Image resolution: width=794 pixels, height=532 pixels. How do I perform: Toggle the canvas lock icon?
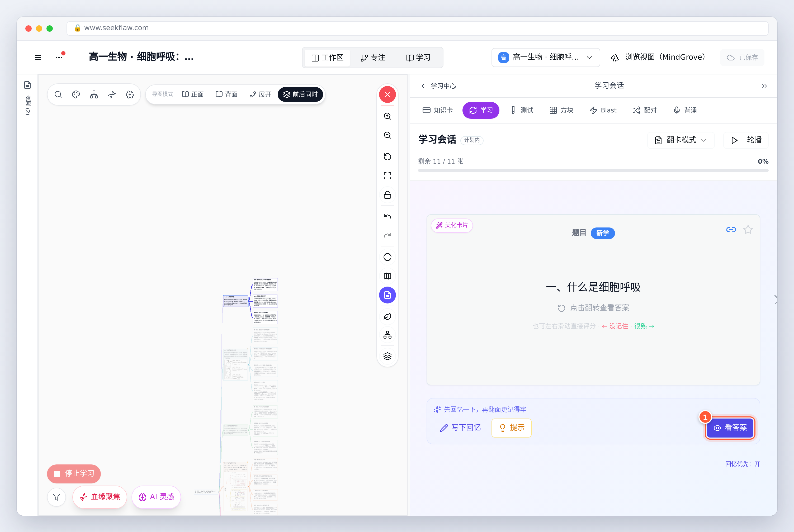point(387,195)
